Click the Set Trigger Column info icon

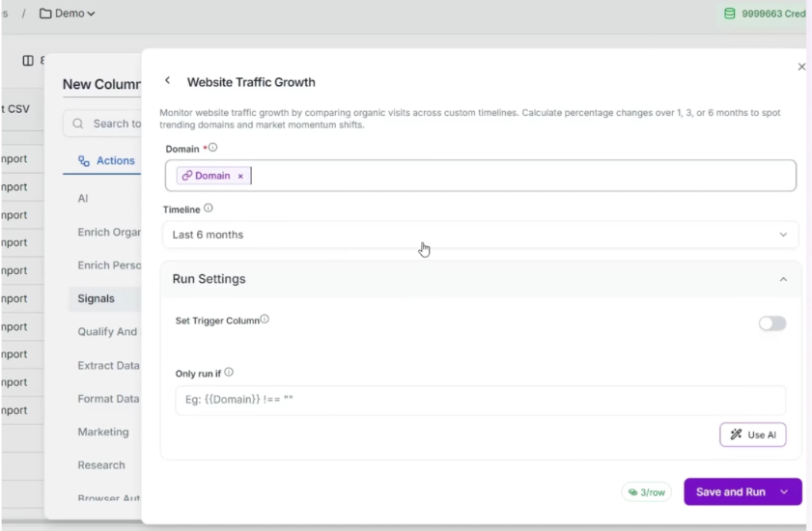(265, 320)
